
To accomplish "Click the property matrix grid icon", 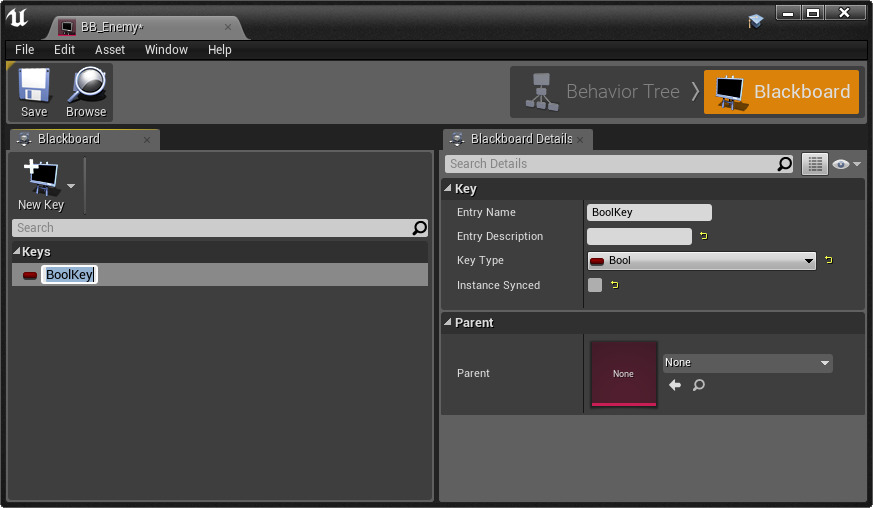I will pyautogui.click(x=814, y=164).
